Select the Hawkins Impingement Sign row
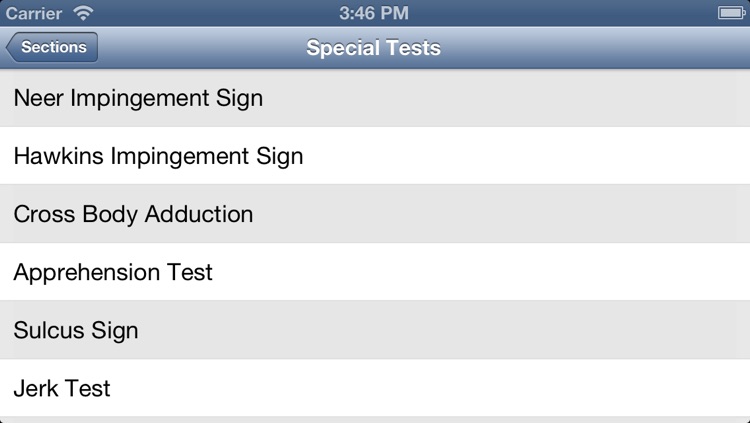The width and height of the screenshot is (750, 423). click(x=375, y=156)
